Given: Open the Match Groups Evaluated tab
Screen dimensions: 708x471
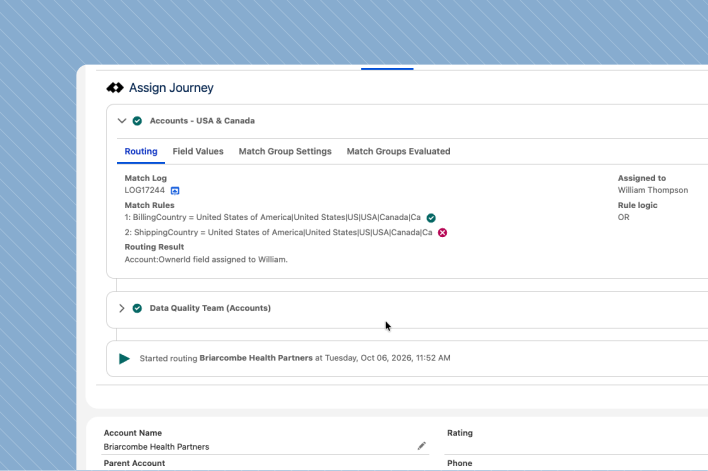Looking at the screenshot, I should tap(398, 151).
